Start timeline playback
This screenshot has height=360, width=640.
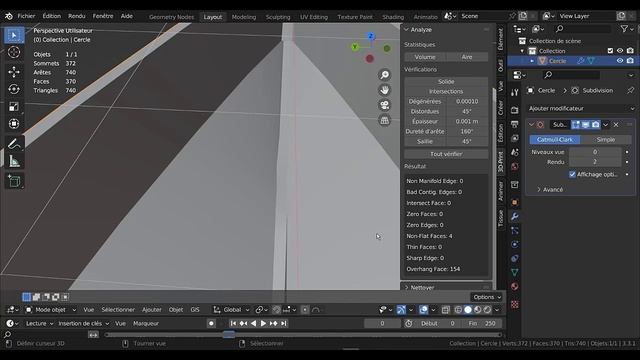click(x=263, y=323)
